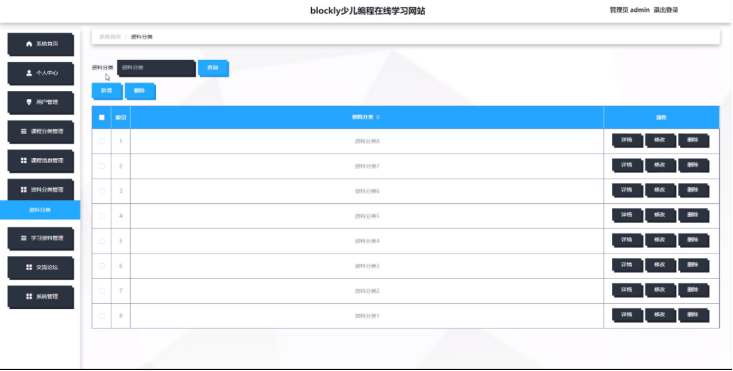
Task: Open 详情 for row 资料分类7
Action: pos(627,165)
